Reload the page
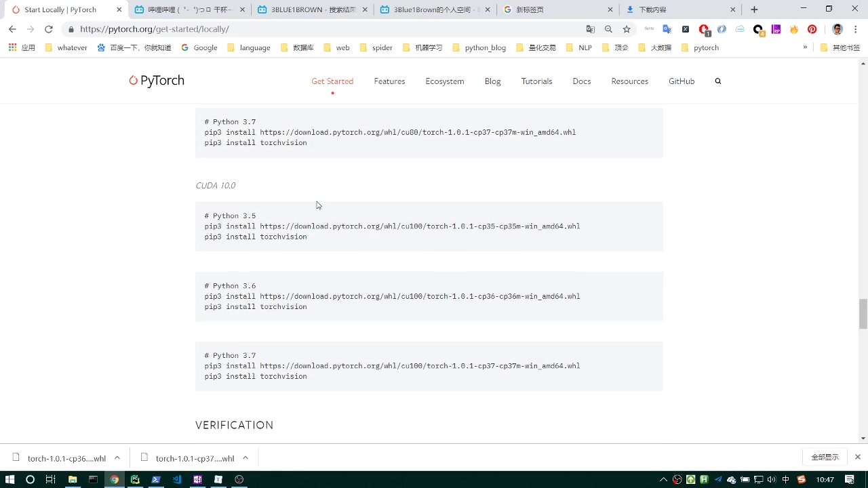 click(x=48, y=29)
